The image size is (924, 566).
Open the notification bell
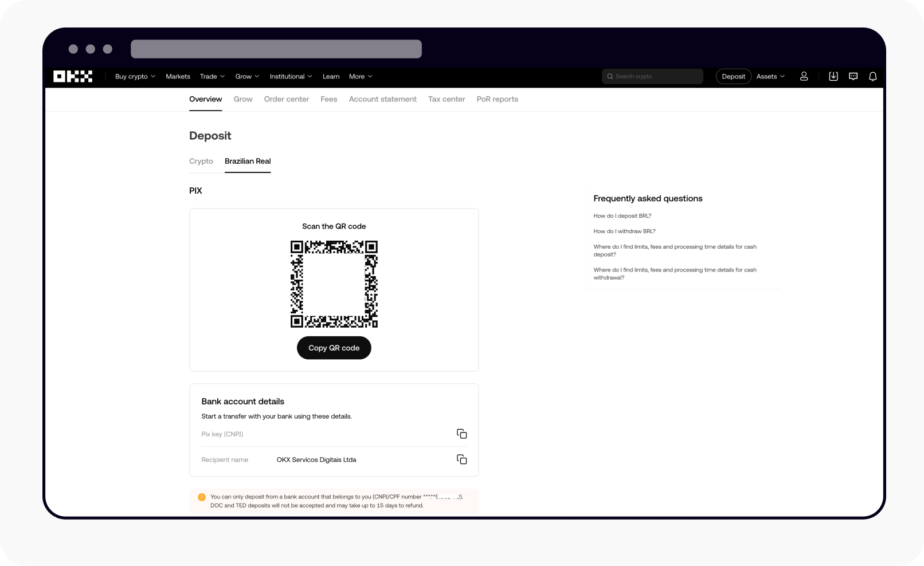click(x=872, y=76)
